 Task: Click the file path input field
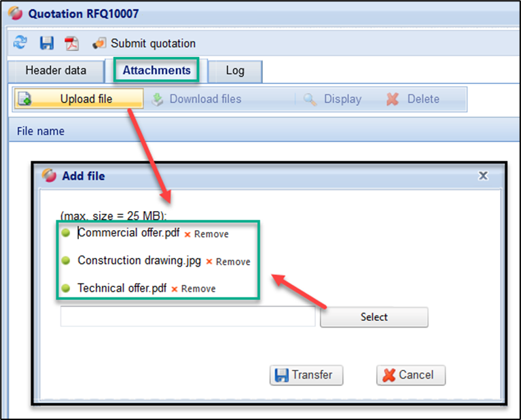pos(187,316)
